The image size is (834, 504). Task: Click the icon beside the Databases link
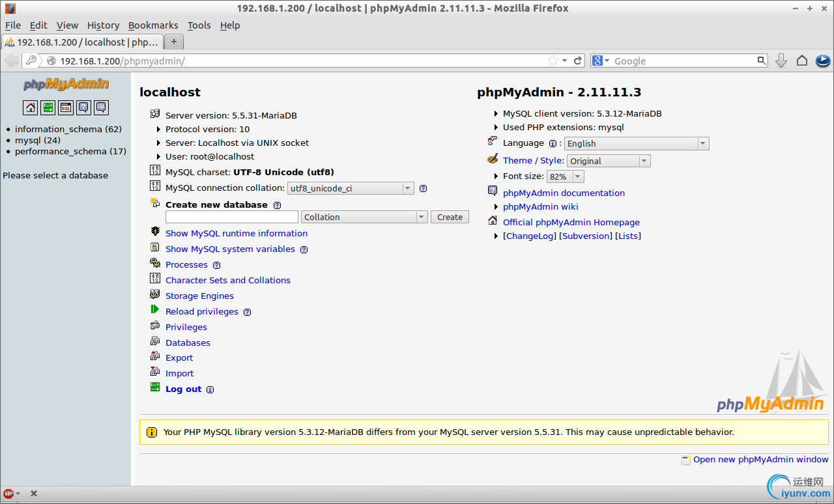pos(155,341)
